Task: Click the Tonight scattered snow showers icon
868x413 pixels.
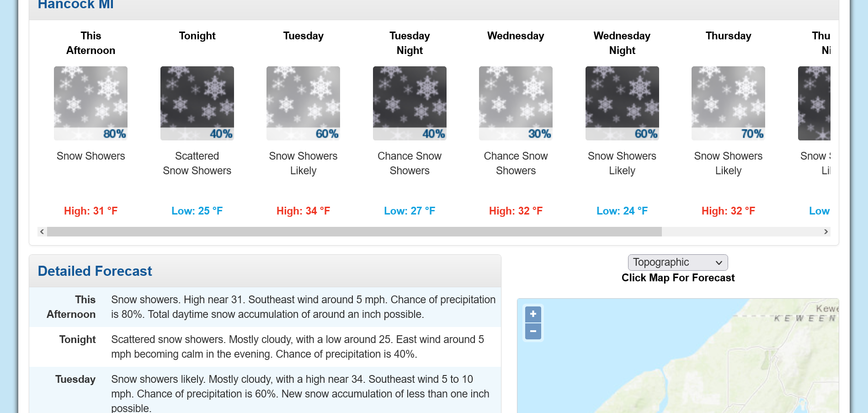Action: [x=197, y=103]
